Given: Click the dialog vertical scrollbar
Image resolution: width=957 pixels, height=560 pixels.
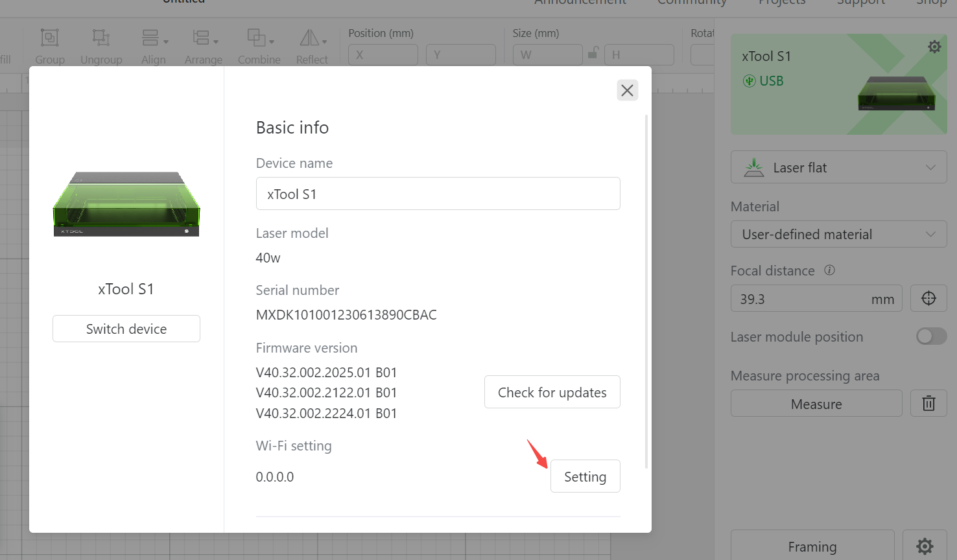Looking at the screenshot, I should tap(646, 292).
